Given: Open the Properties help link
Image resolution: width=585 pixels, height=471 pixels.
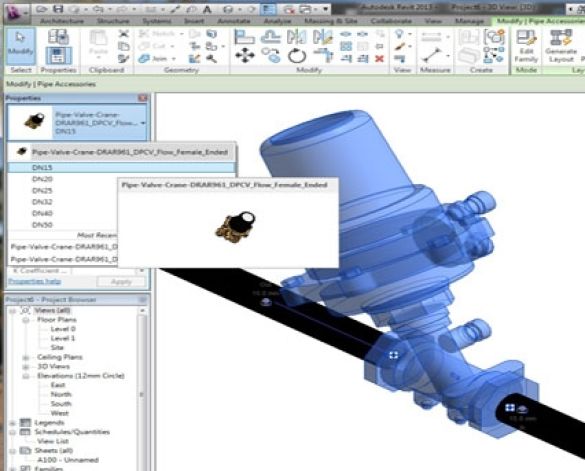Looking at the screenshot, I should 34,281.
